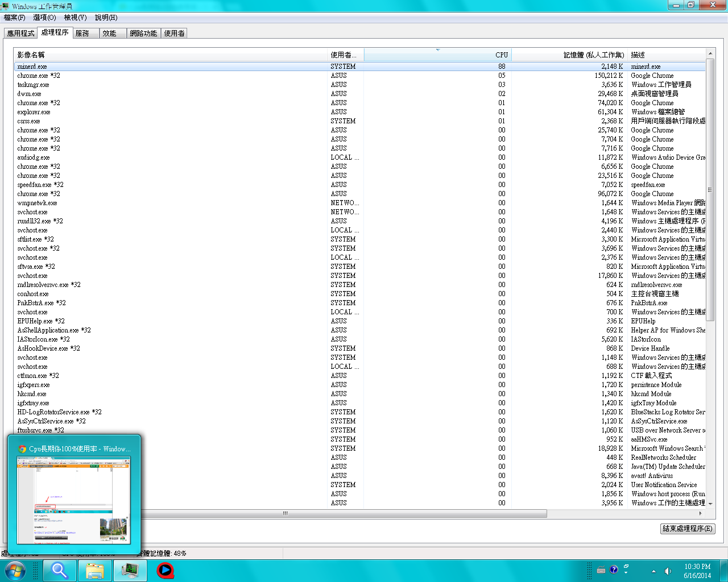This screenshot has width=728, height=582.
Task: Click the vertical scrollbar up arrow
Action: [x=710, y=53]
